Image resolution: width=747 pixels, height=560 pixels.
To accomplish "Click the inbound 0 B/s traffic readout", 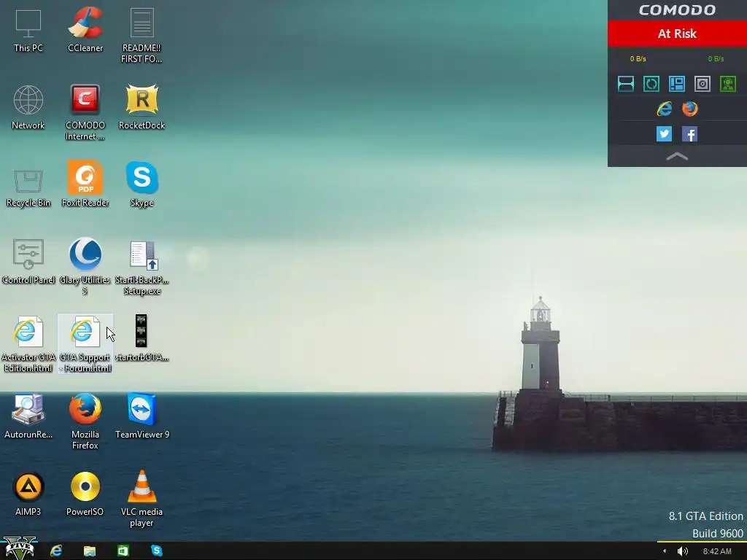I will 716,58.
